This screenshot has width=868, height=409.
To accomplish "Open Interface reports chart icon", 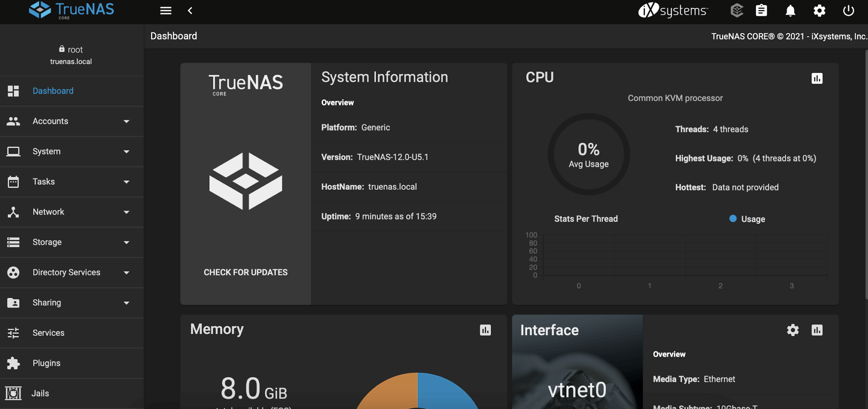I will (817, 330).
